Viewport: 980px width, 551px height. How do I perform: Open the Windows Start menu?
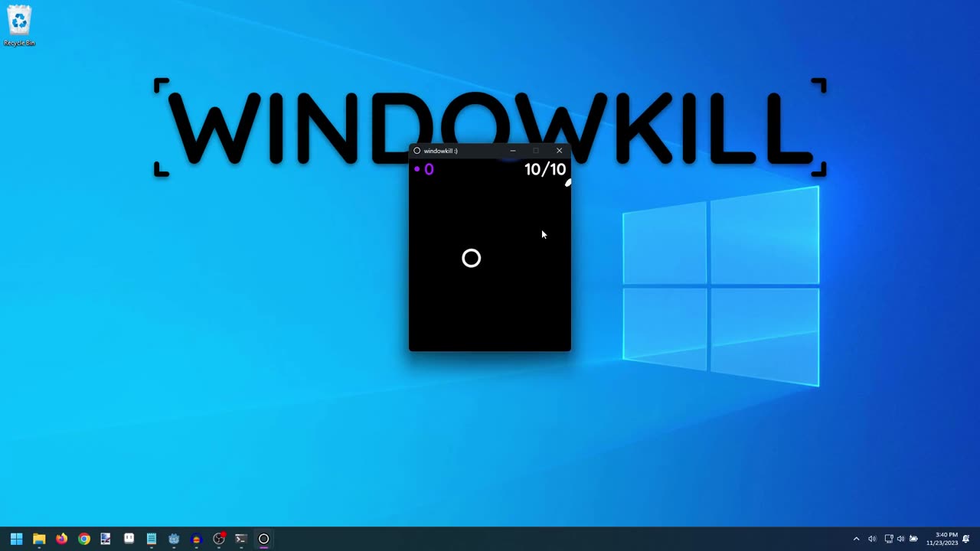click(x=16, y=539)
